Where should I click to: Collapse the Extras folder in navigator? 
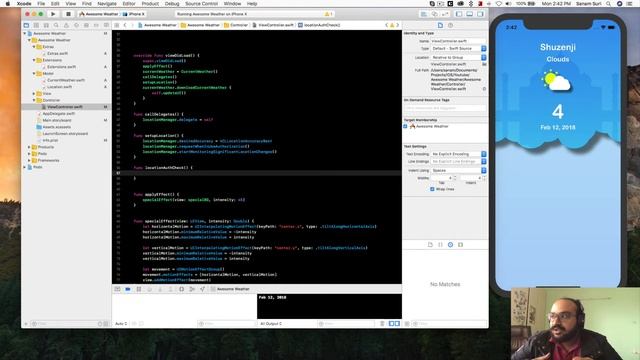tap(34, 47)
